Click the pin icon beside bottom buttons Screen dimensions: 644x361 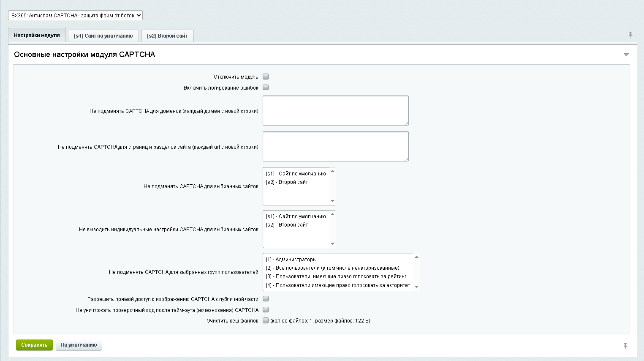click(x=625, y=346)
